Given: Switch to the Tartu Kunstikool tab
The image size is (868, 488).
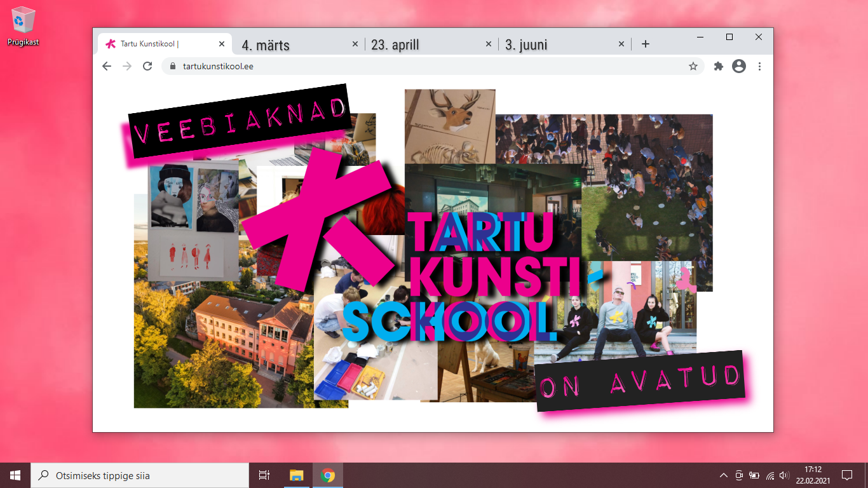Looking at the screenshot, I should pos(165,44).
